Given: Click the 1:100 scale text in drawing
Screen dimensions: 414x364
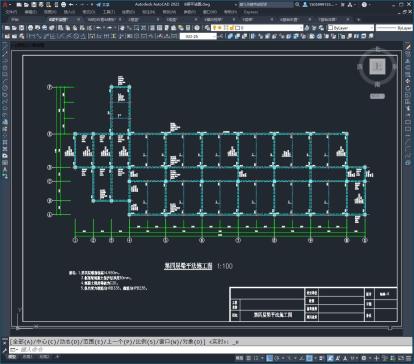Looking at the screenshot, I should (x=224, y=266).
